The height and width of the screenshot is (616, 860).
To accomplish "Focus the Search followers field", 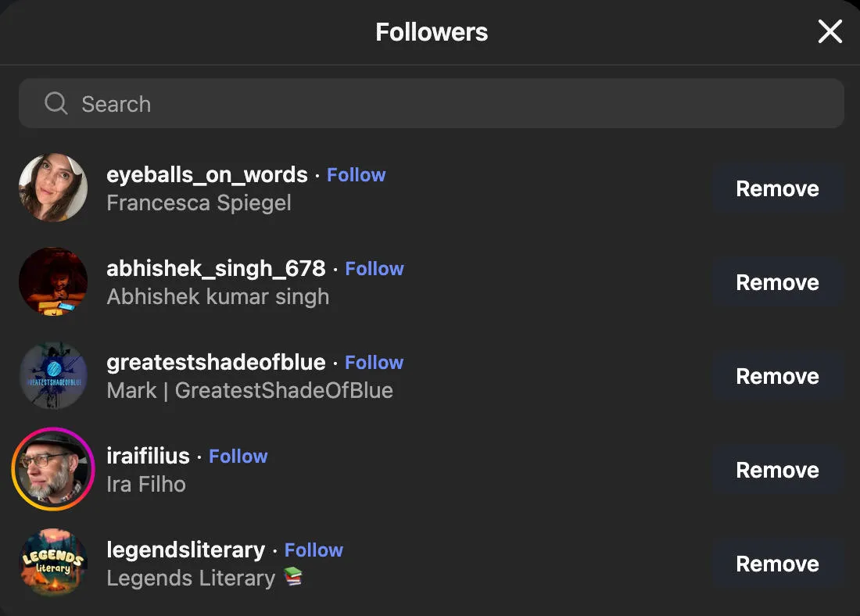I will point(431,103).
